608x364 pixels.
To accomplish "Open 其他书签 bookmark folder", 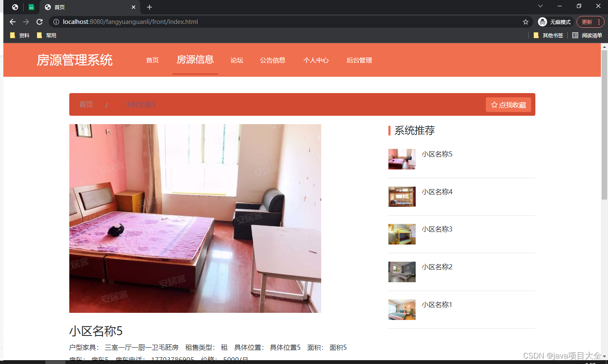I will point(548,36).
